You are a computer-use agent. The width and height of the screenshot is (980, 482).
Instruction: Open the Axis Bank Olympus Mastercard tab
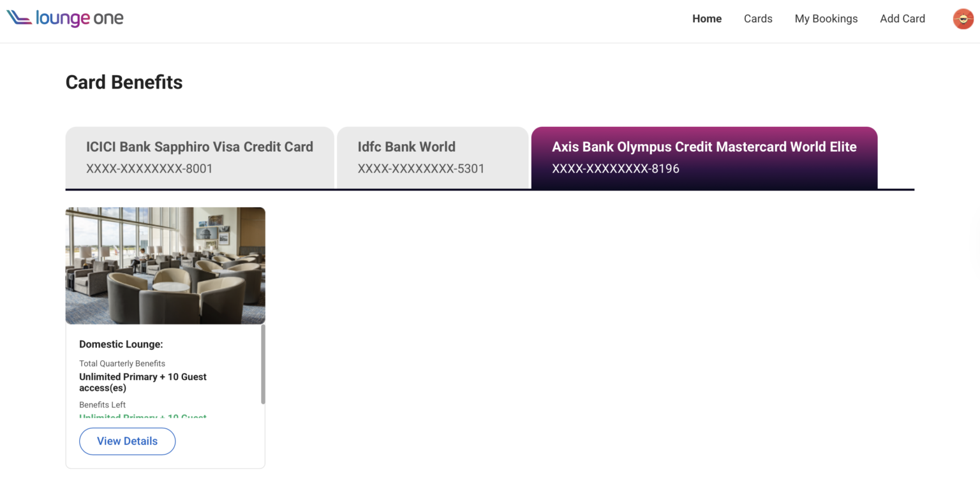704,156
